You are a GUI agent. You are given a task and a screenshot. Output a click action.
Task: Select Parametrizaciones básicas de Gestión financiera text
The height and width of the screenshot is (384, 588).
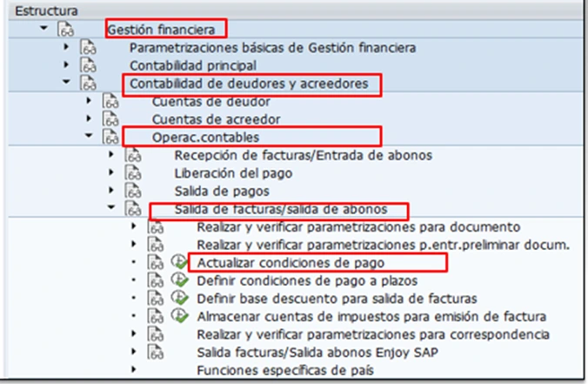coord(272,48)
